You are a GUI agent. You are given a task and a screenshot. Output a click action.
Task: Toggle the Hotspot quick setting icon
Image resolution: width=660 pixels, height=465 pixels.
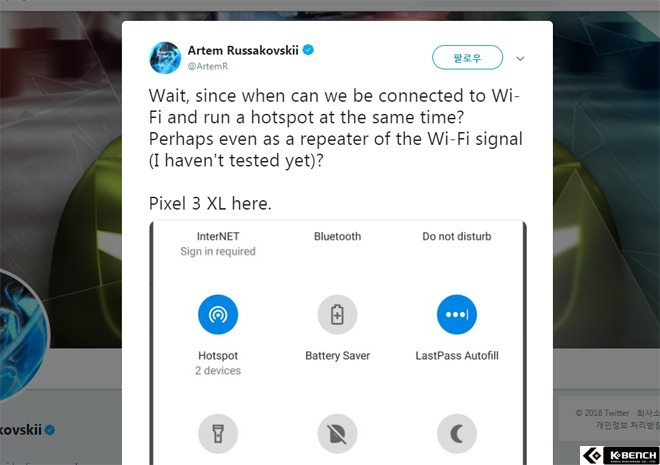(218, 314)
